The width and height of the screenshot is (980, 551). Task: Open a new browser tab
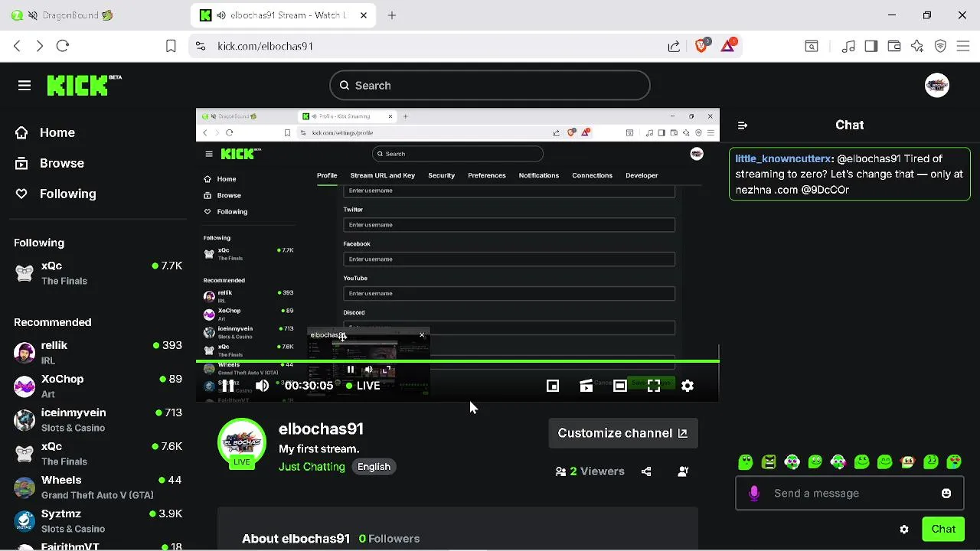[x=392, y=15]
